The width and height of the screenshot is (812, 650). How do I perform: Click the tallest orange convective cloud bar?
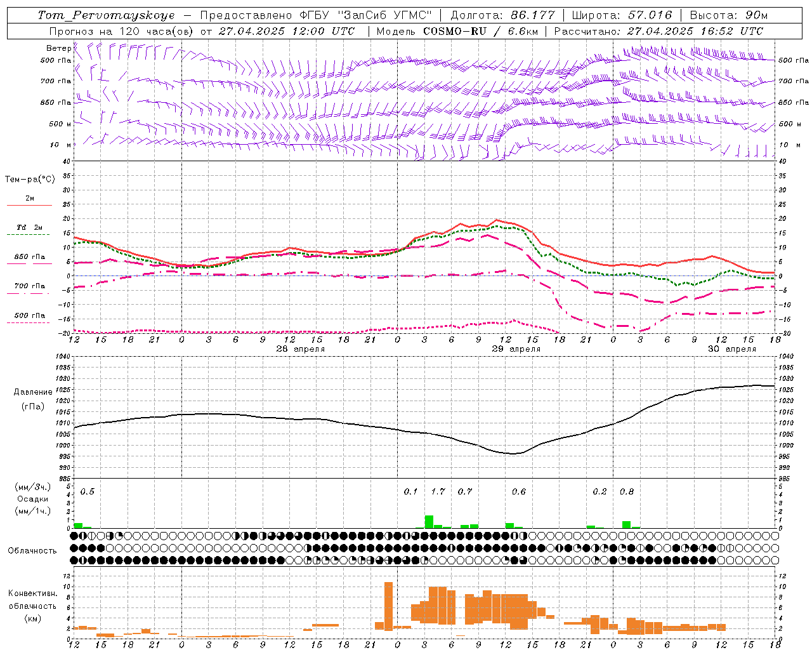[x=388, y=606]
